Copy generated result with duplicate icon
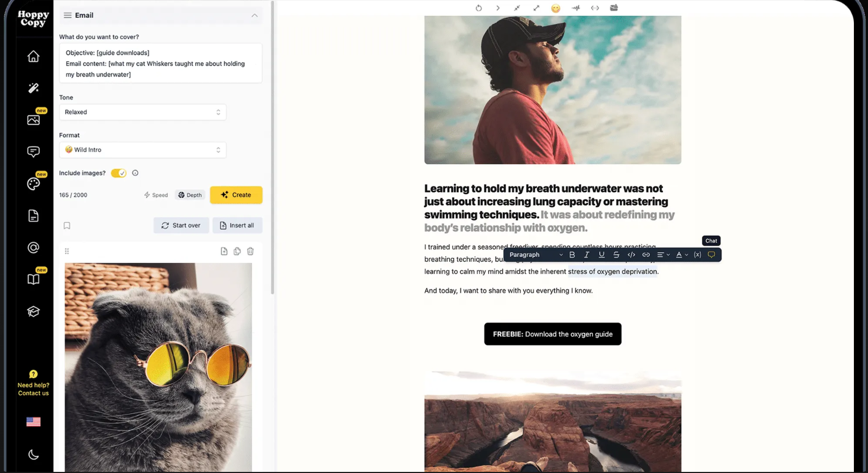 pos(237,251)
